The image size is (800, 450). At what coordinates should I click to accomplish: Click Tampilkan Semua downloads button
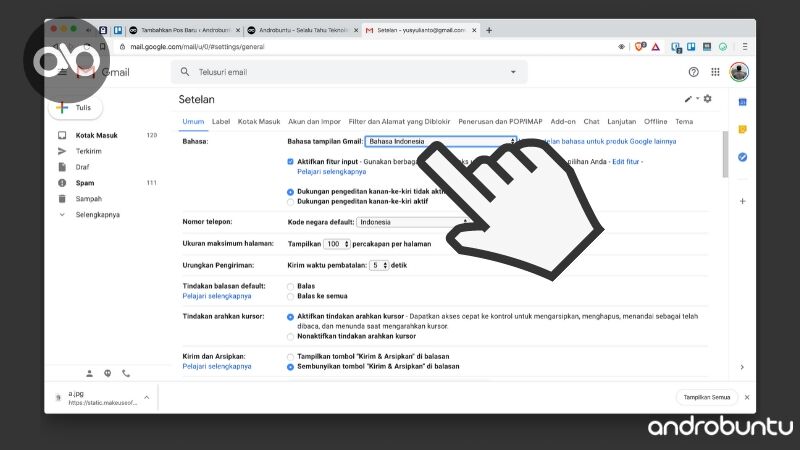[707, 397]
